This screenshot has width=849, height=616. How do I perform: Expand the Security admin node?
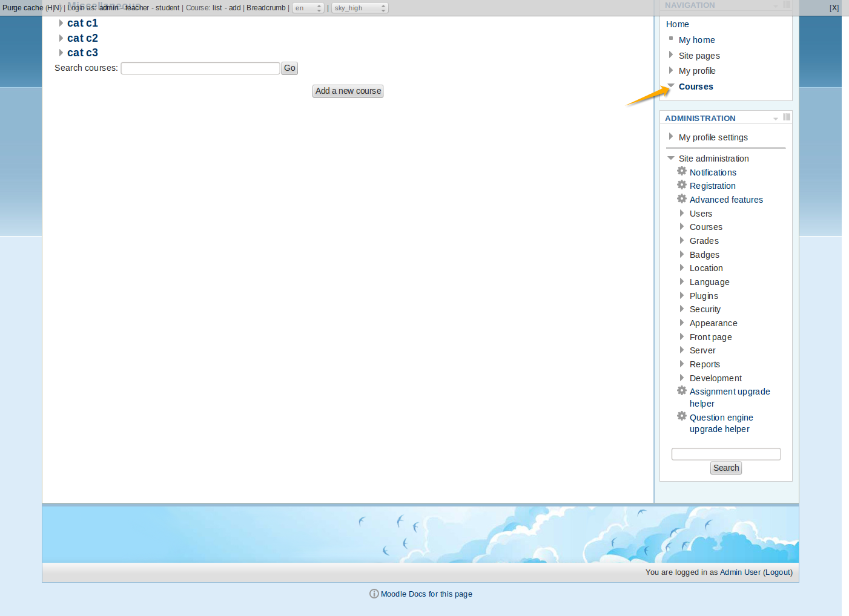[x=682, y=309]
